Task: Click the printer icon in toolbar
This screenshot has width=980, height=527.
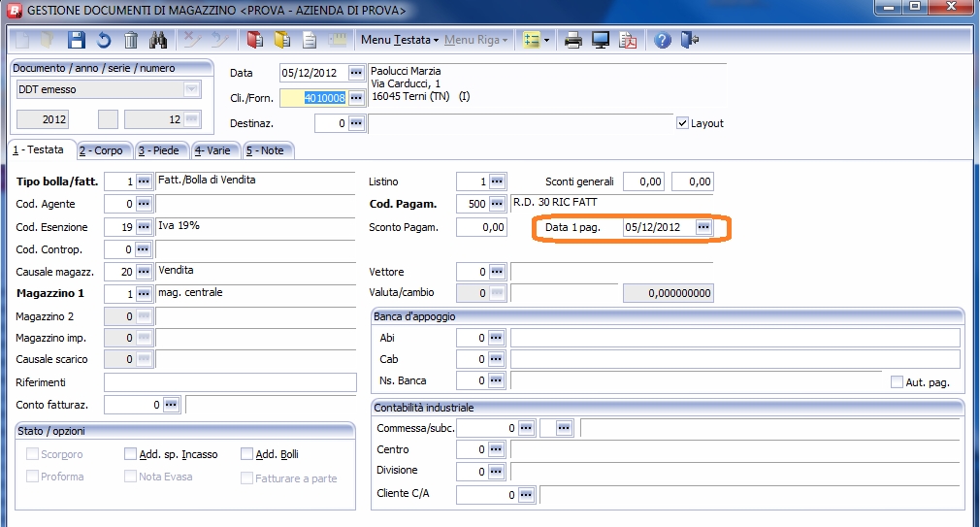Action: click(573, 40)
